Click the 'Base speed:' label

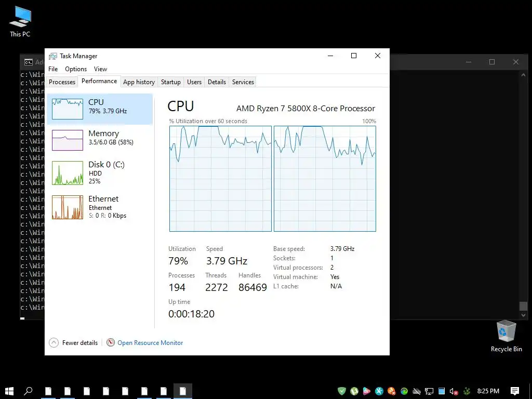[x=289, y=249]
